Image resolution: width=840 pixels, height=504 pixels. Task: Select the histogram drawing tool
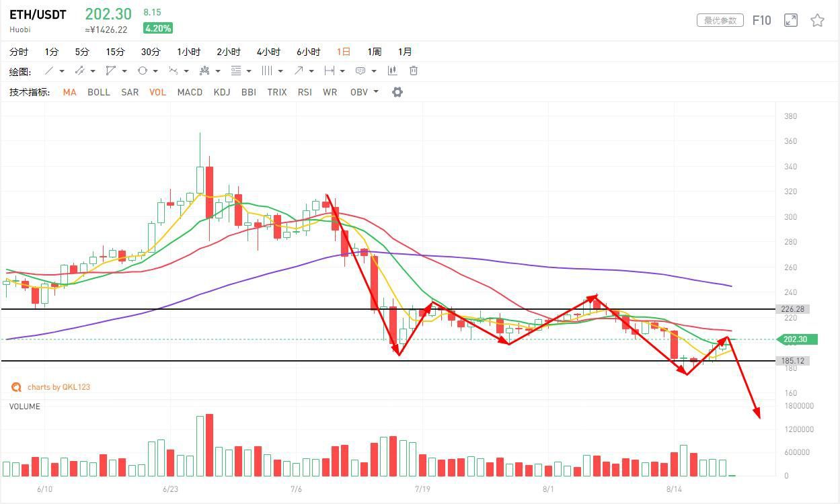[x=392, y=70]
